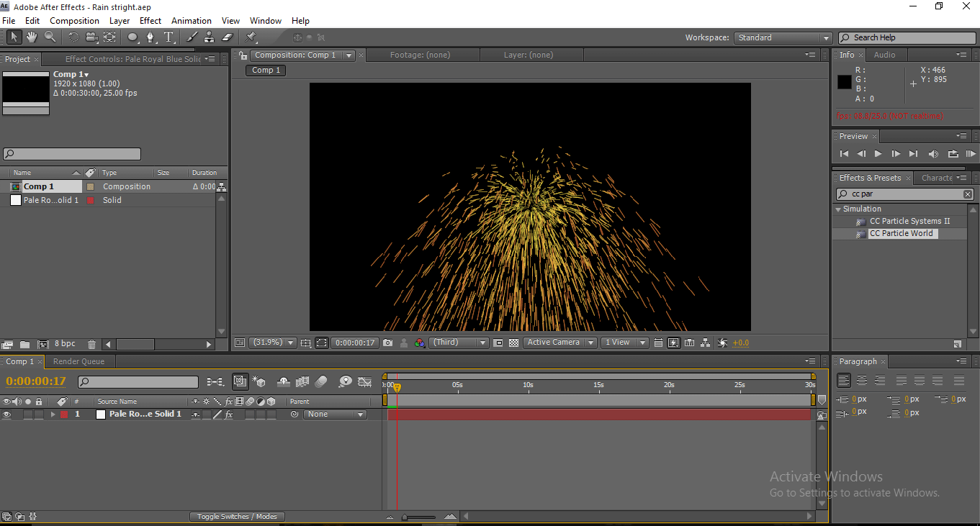Toggle the fx switch on layer 1
Viewport: 980px width, 526px height.
tap(229, 414)
